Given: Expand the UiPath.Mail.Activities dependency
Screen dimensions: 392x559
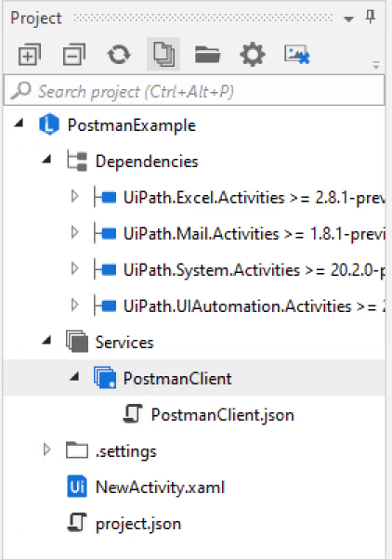Looking at the screenshot, I should 74,232.
